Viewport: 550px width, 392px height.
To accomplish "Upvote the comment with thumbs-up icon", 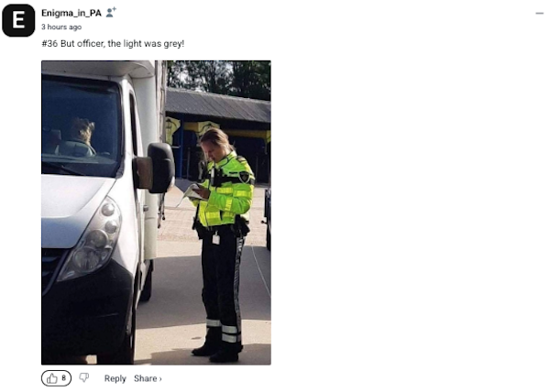I will [52, 378].
